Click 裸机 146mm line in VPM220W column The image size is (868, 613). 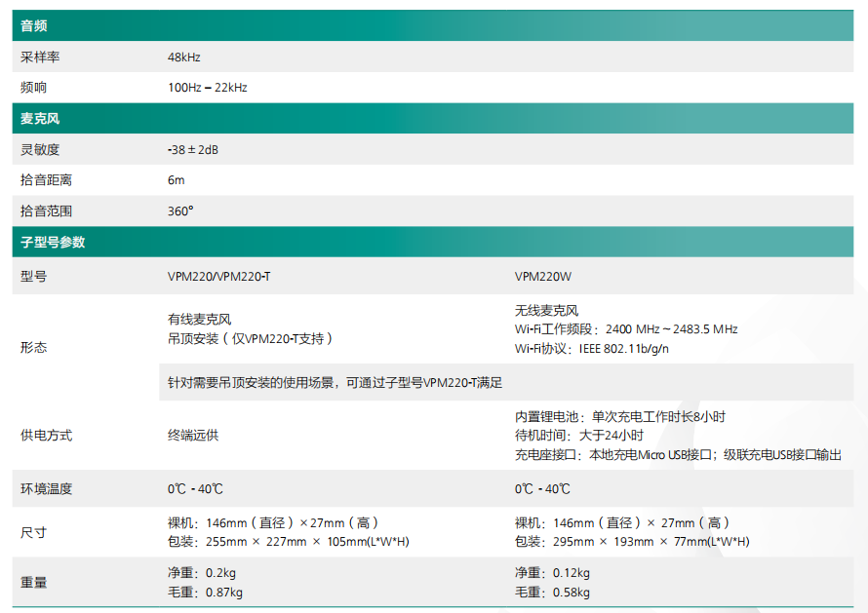pos(622,522)
